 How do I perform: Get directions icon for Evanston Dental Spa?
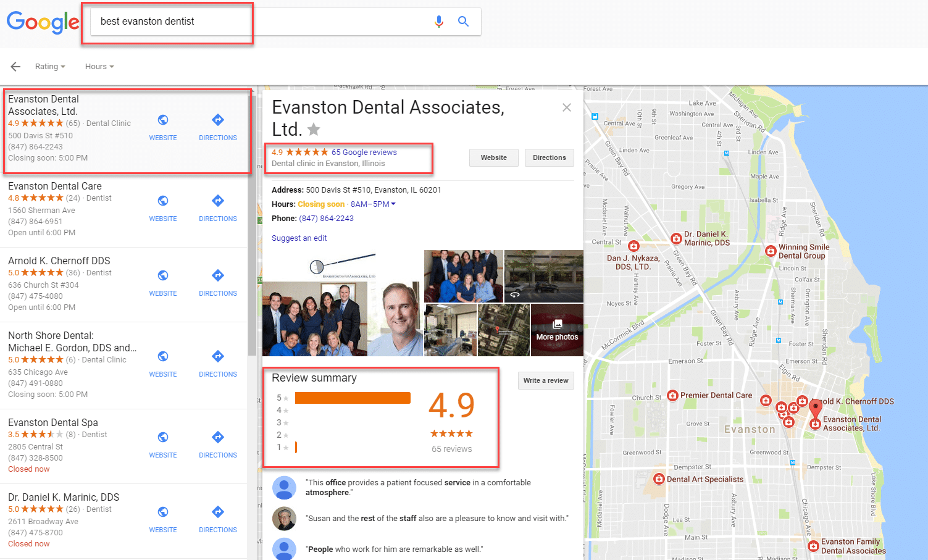[218, 437]
